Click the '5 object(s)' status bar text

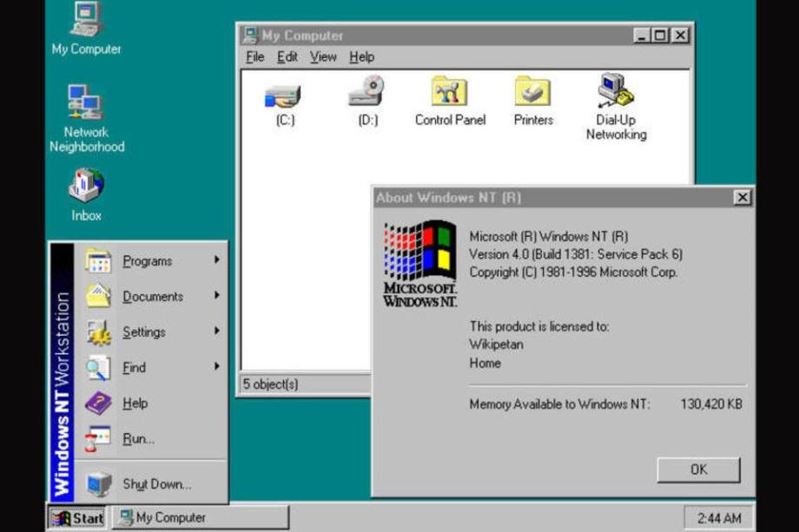(270, 384)
